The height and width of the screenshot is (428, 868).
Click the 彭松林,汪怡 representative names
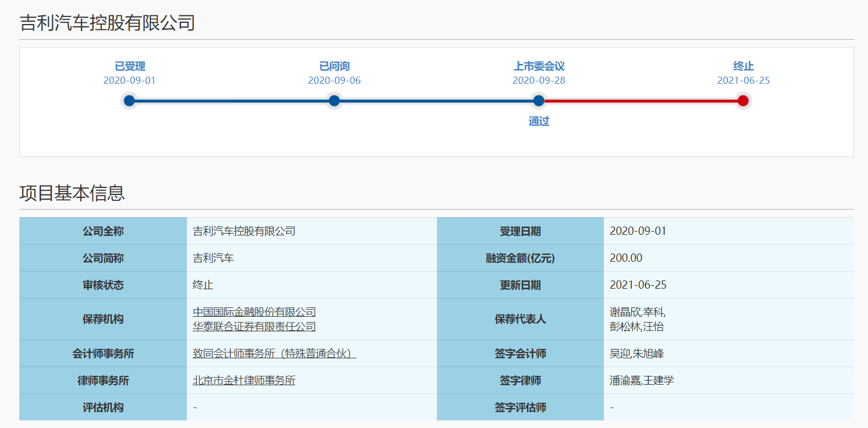click(637, 327)
